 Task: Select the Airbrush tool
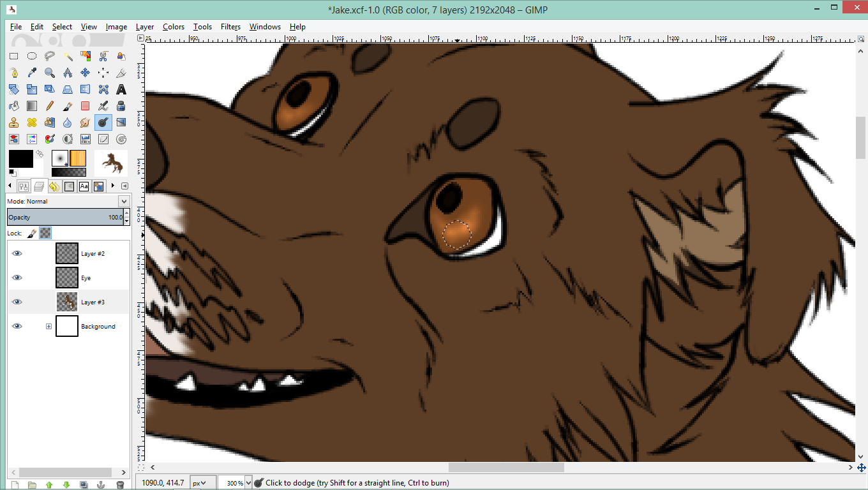pyautogui.click(x=103, y=105)
